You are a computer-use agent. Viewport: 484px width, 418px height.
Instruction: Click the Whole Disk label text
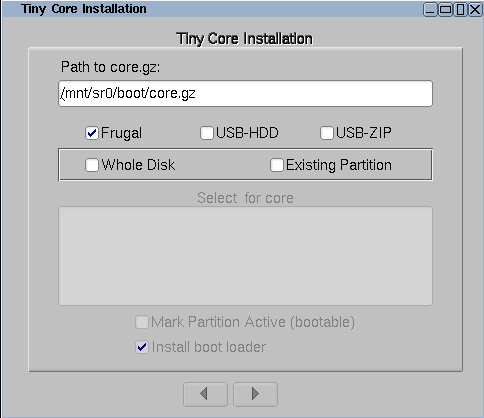tap(138, 165)
